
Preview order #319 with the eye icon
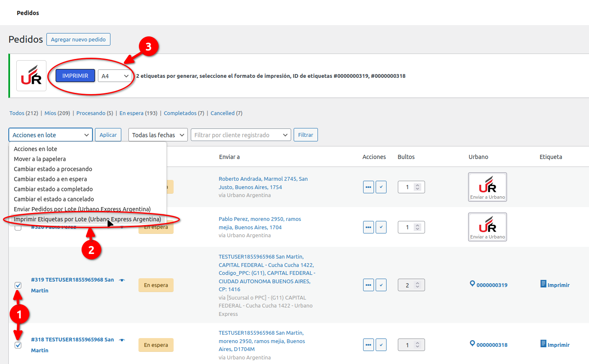(x=122, y=280)
